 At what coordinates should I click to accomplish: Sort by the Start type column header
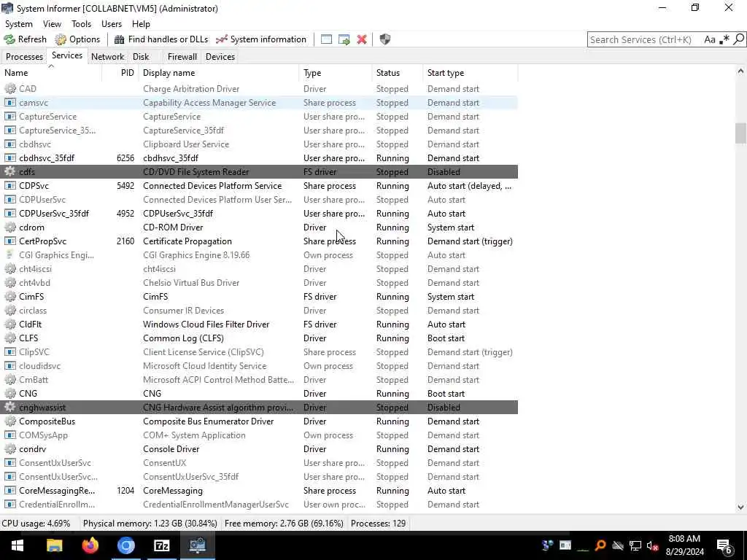(471, 73)
